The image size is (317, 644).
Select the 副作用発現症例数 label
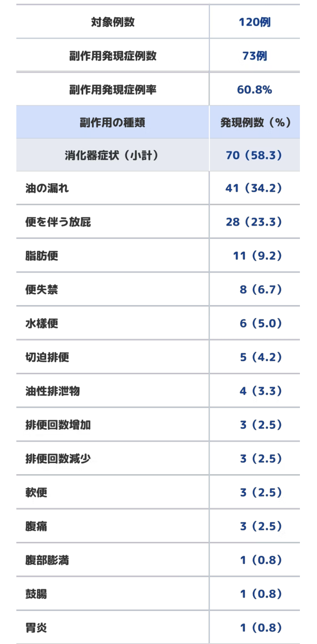(113, 56)
